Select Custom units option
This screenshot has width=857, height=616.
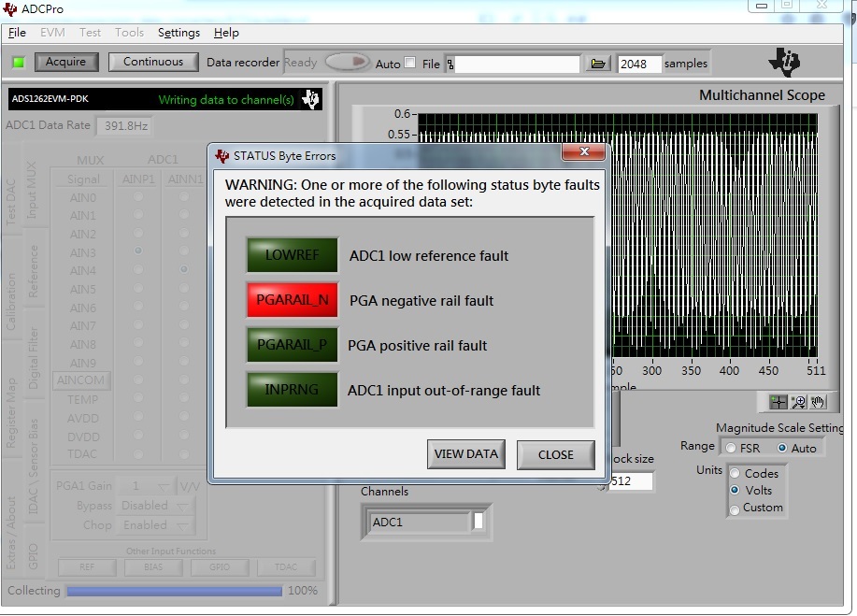tap(735, 509)
